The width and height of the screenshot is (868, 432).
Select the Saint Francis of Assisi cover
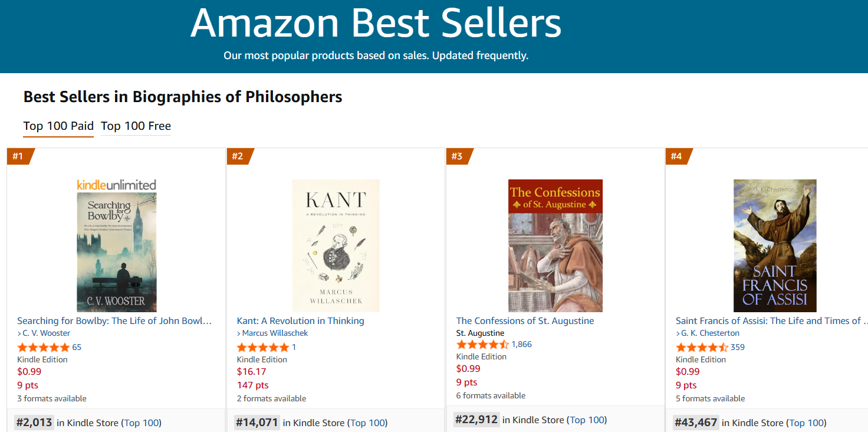coord(774,246)
